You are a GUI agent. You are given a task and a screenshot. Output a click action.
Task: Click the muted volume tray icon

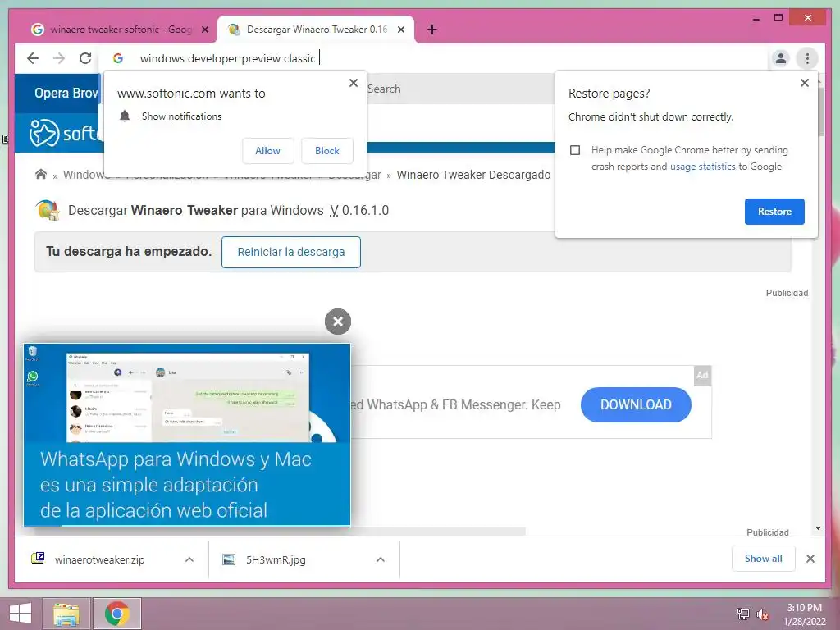click(762, 614)
